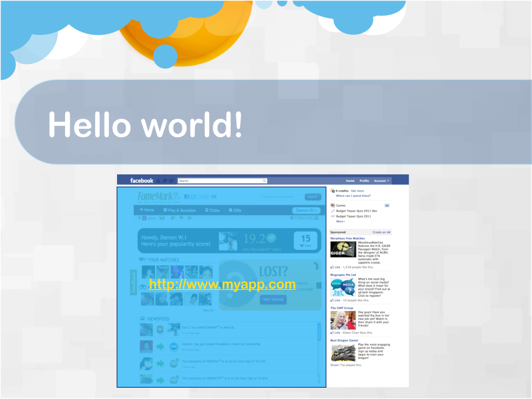The width and height of the screenshot is (532, 399).
Task: Click the thumbs-up Like icon under Morpheus ad
Action: 332,267
